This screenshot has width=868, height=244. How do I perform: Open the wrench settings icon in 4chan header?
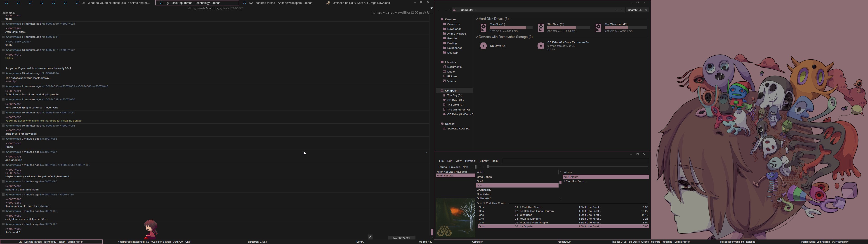coord(428,13)
